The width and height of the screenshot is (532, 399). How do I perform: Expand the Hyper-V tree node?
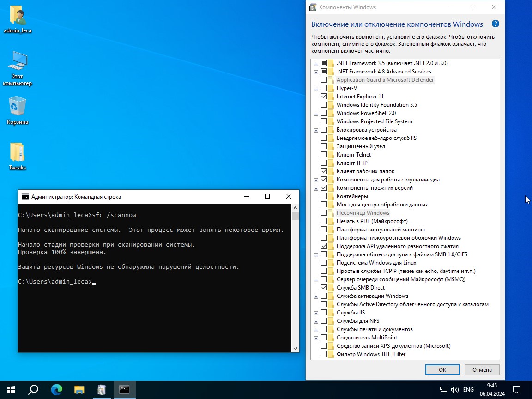[316, 88]
